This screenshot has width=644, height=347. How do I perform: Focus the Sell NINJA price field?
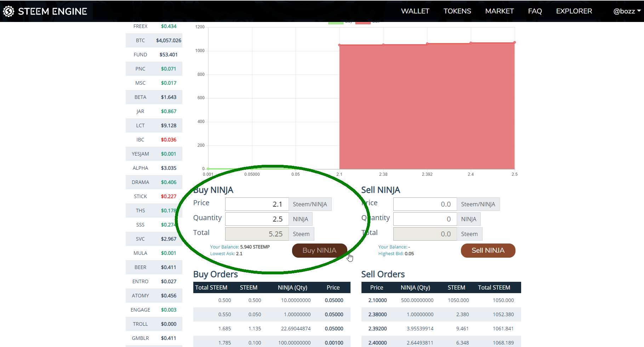425,204
